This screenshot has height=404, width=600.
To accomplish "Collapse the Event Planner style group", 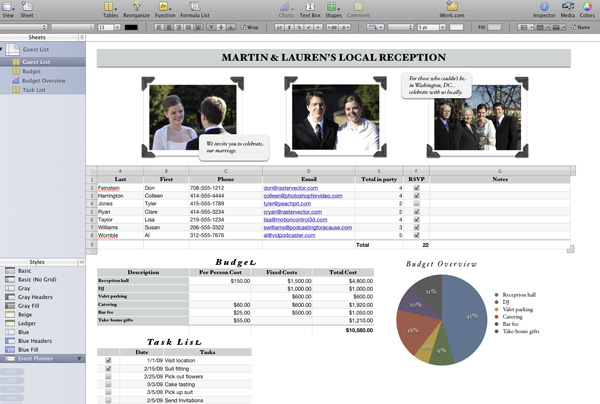I will [77, 357].
